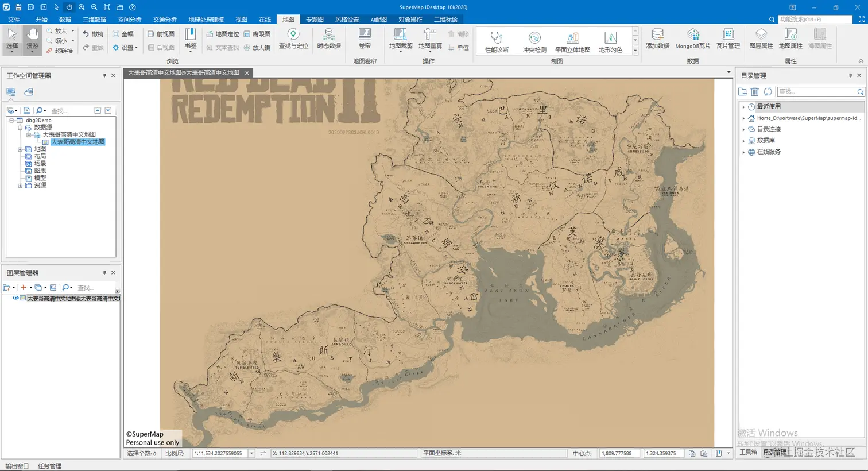
Task: Click the 放大 zoom-in tool
Action: point(57,31)
